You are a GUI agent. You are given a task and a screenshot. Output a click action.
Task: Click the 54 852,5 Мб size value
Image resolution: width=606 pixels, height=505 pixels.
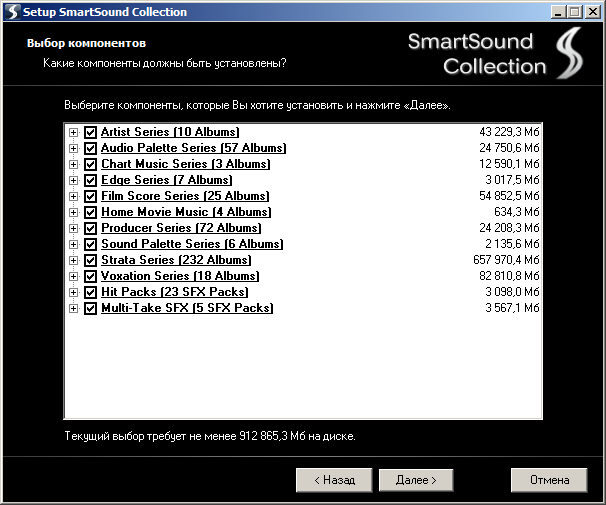pyautogui.click(x=509, y=196)
